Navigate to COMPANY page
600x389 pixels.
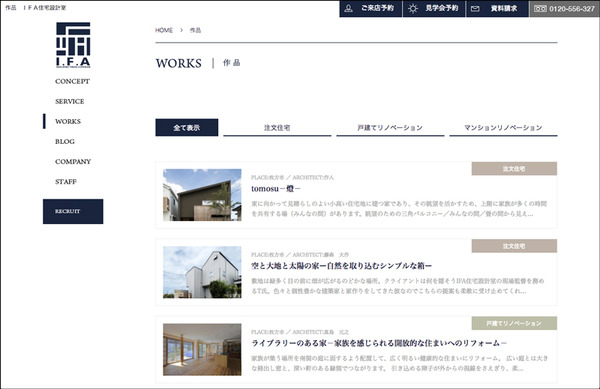click(x=73, y=161)
